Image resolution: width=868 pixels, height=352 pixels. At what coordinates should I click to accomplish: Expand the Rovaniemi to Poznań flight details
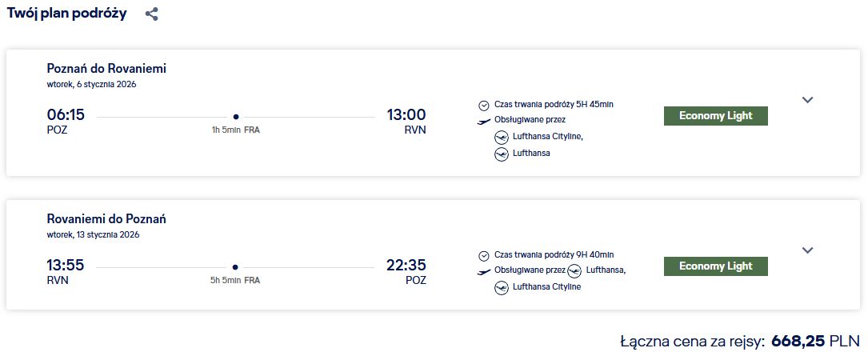click(808, 250)
